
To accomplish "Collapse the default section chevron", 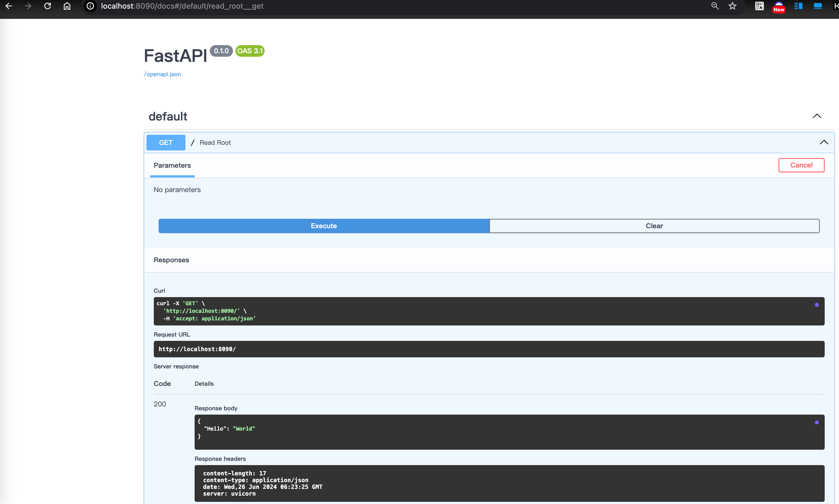I will click(817, 116).
